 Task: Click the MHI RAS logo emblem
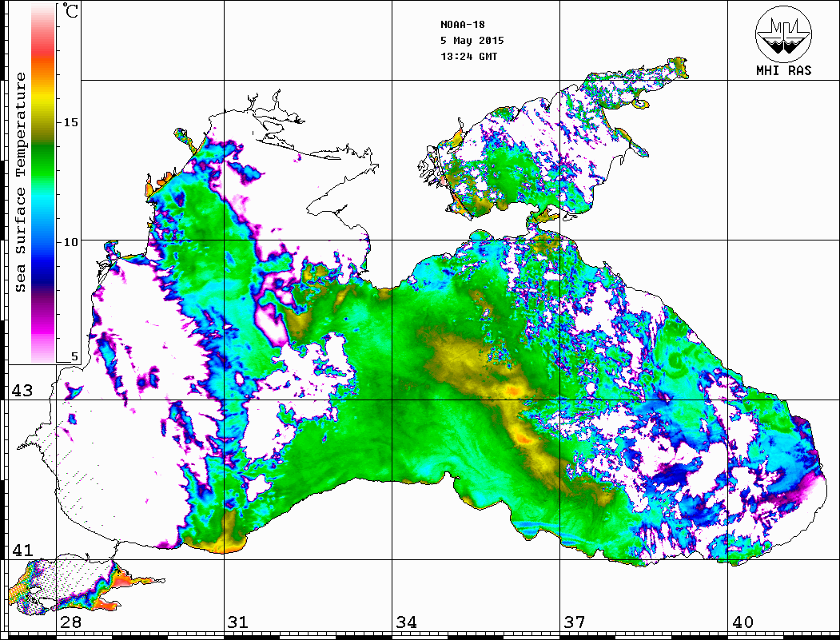click(783, 34)
